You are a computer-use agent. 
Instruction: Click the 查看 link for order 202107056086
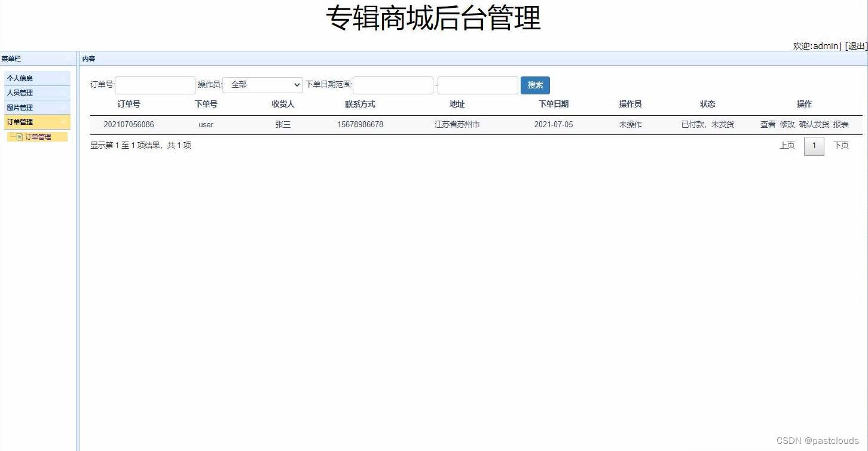tap(768, 125)
